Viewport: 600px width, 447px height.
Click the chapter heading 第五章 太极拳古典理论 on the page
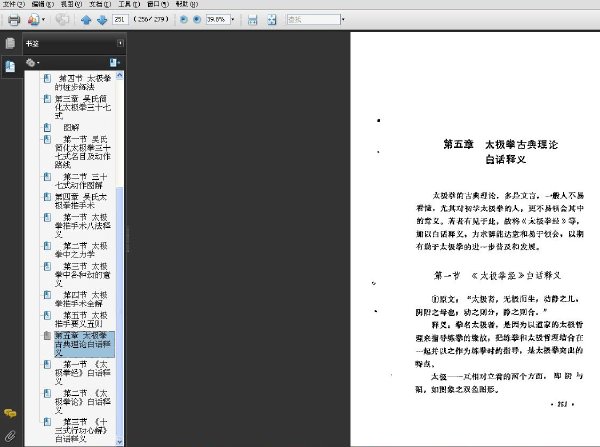click(501, 145)
